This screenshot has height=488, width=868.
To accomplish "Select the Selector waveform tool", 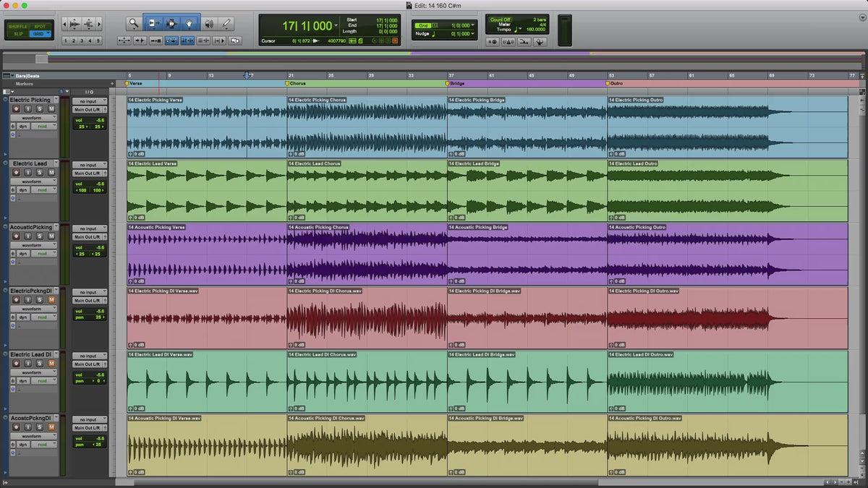I will point(171,24).
